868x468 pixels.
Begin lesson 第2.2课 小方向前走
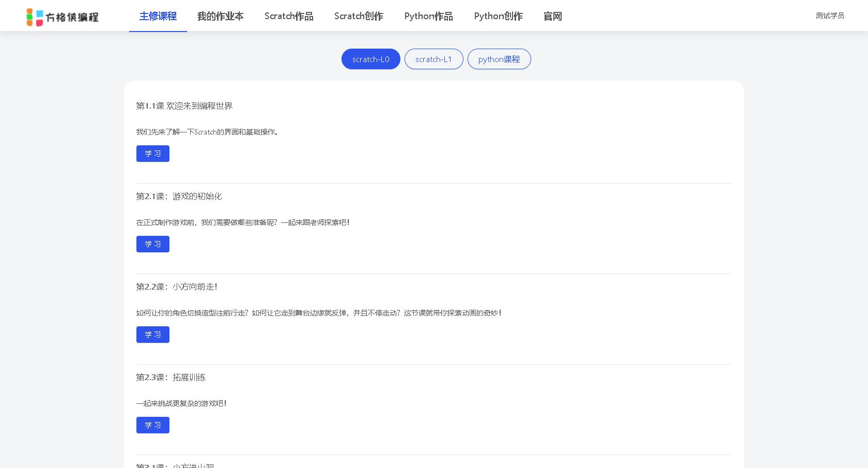point(152,334)
